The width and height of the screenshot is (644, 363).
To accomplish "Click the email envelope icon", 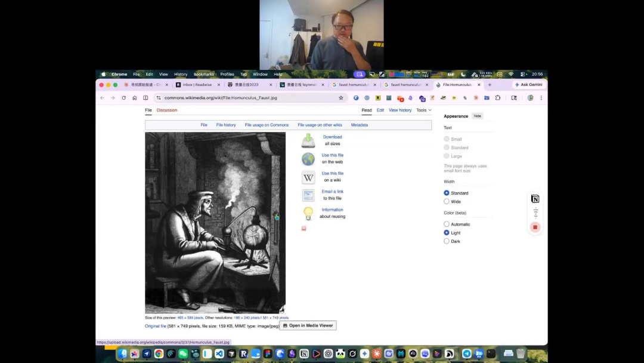I will [x=308, y=195].
